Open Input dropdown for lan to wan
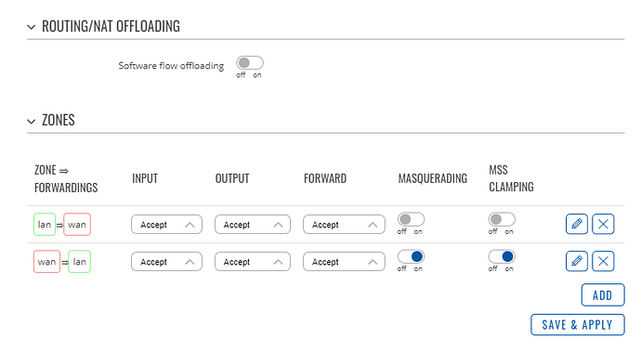Image resolution: width=641 pixels, height=364 pixels. pyautogui.click(x=166, y=225)
